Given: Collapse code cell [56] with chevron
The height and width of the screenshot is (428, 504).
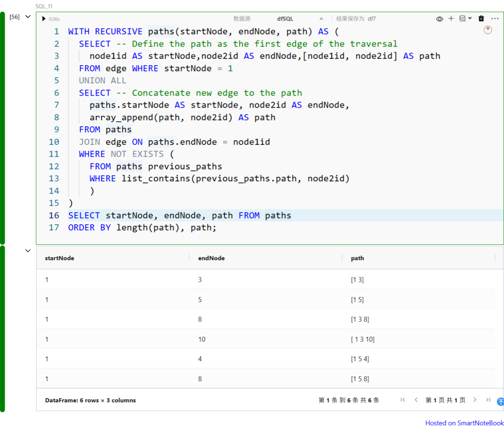Looking at the screenshot, I should (28, 17).
